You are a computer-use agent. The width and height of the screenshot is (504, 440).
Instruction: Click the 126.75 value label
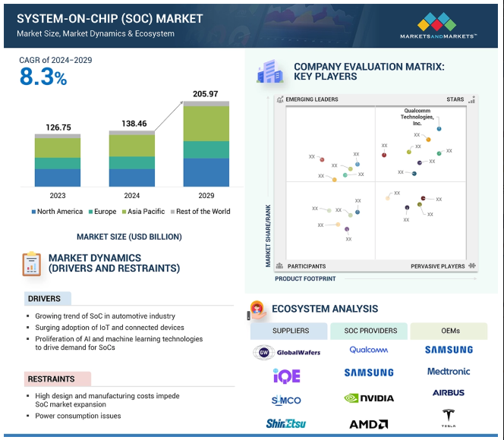click(x=58, y=127)
